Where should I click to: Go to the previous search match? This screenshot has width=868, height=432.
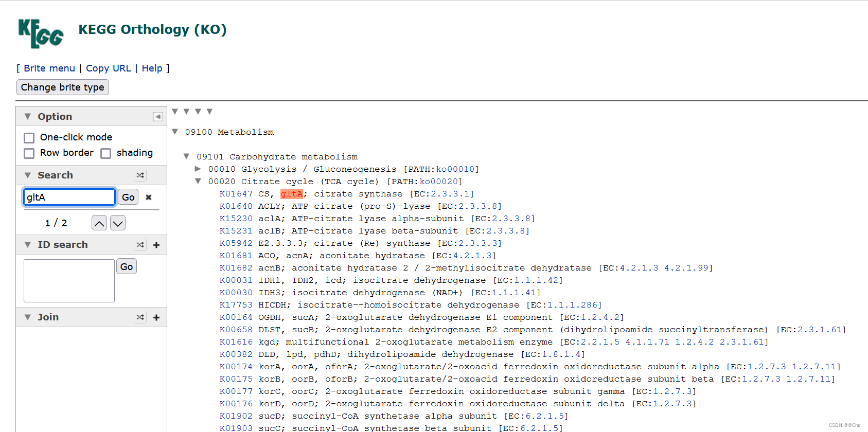pyautogui.click(x=99, y=223)
